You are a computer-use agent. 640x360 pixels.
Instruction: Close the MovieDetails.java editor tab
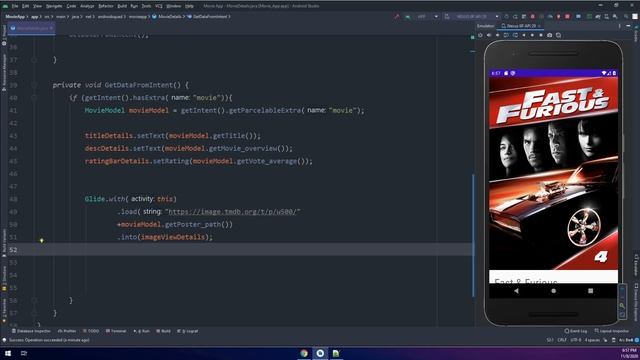point(51,28)
